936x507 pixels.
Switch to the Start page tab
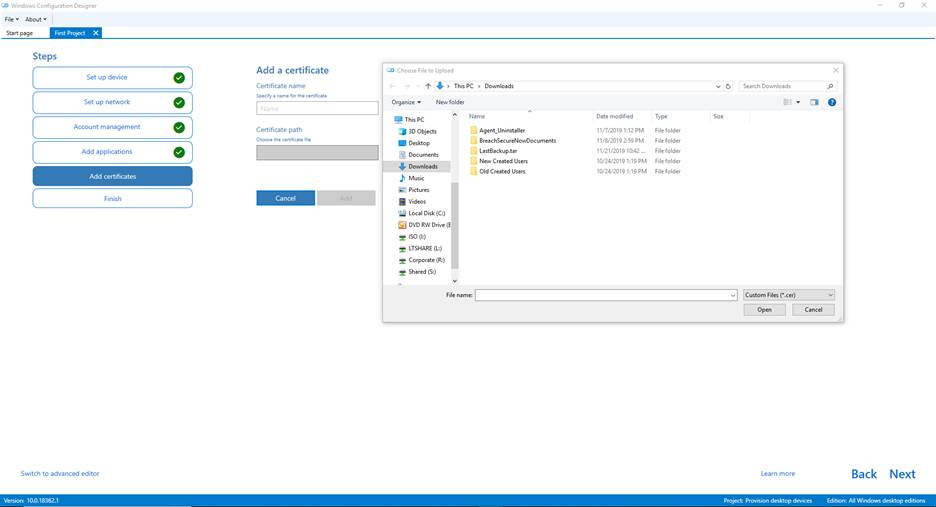[19, 33]
